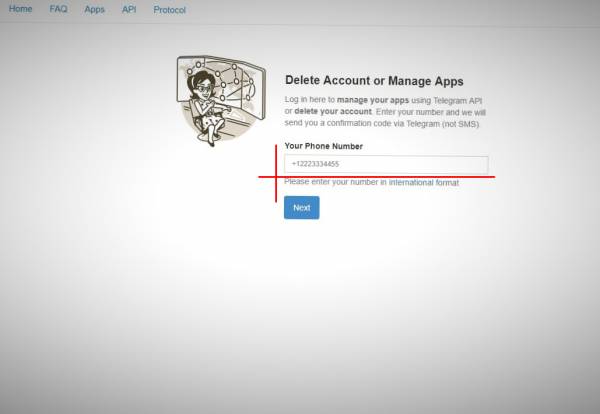
Task: Click the 'Please enter your number in international format' hint
Action: point(371,182)
